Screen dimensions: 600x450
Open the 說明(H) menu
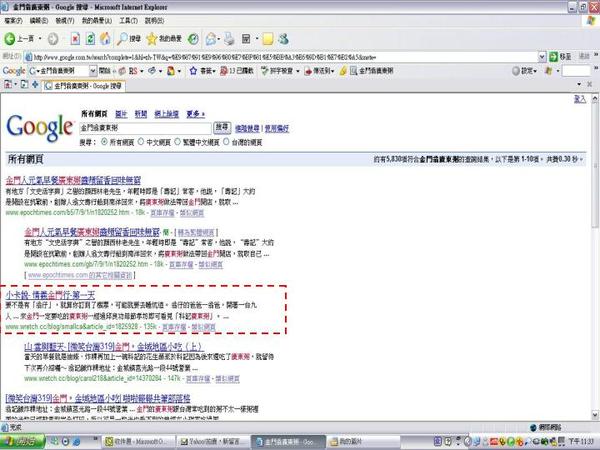point(154,20)
